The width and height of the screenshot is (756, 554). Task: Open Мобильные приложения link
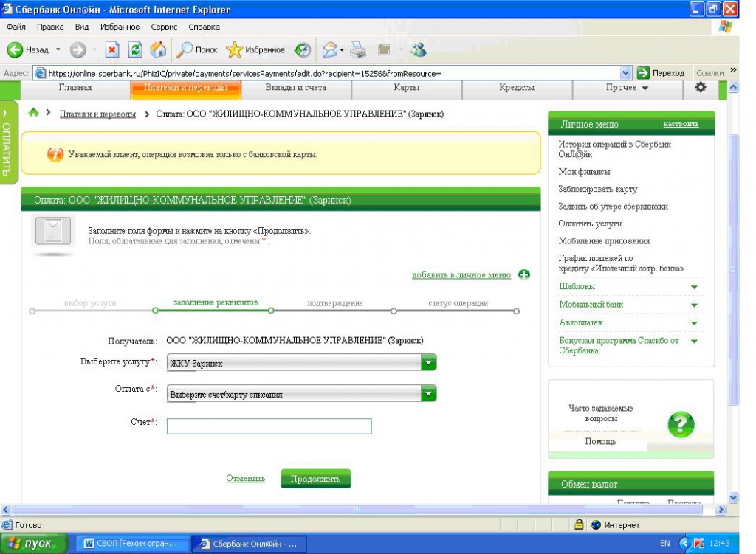604,241
